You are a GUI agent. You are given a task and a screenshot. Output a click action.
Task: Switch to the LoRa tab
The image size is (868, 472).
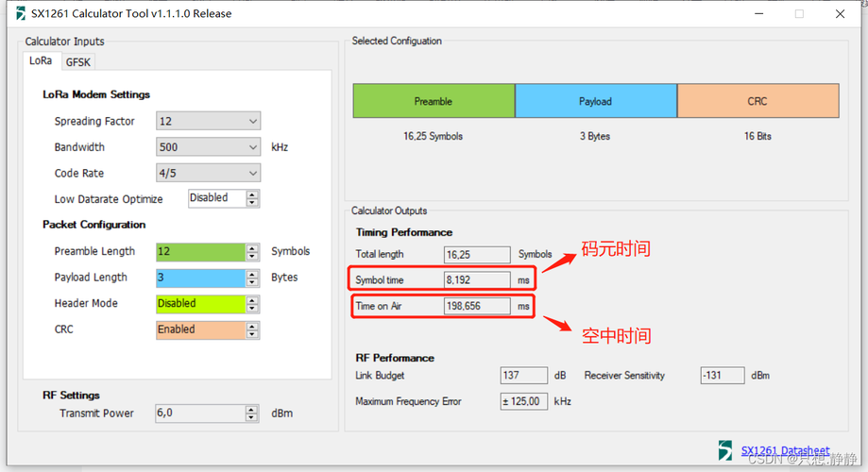click(41, 60)
